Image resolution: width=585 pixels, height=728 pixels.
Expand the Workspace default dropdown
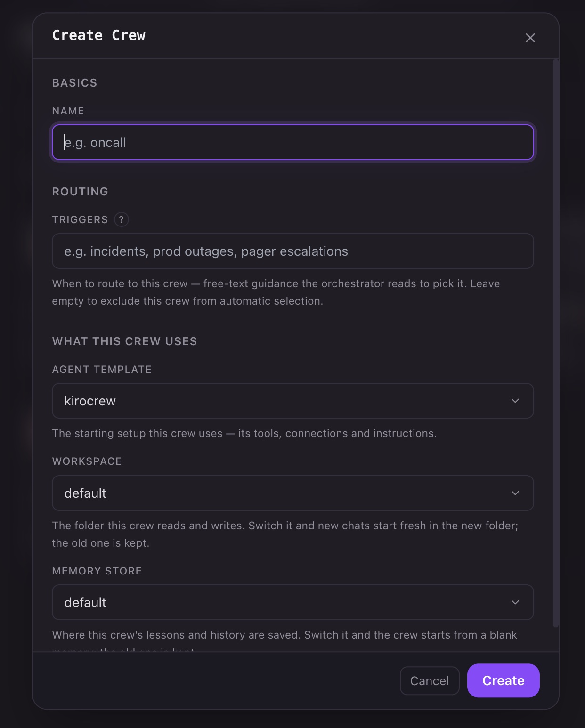(x=293, y=493)
